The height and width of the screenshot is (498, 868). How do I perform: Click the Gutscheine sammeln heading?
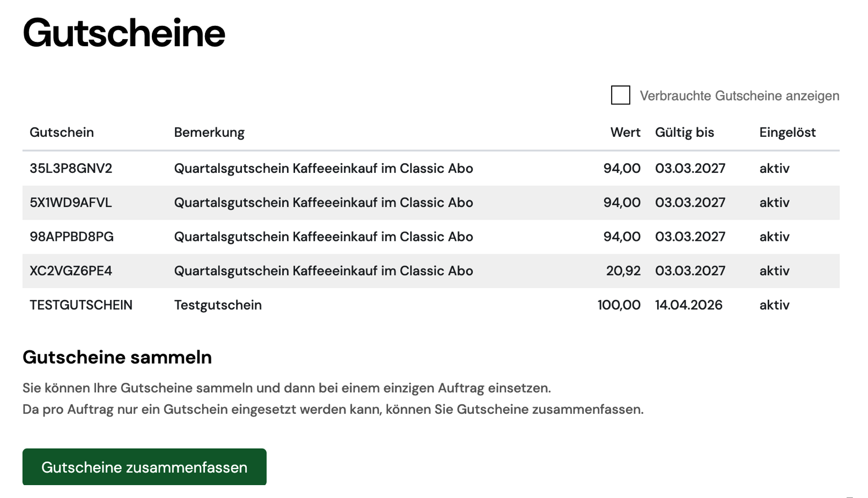(117, 357)
